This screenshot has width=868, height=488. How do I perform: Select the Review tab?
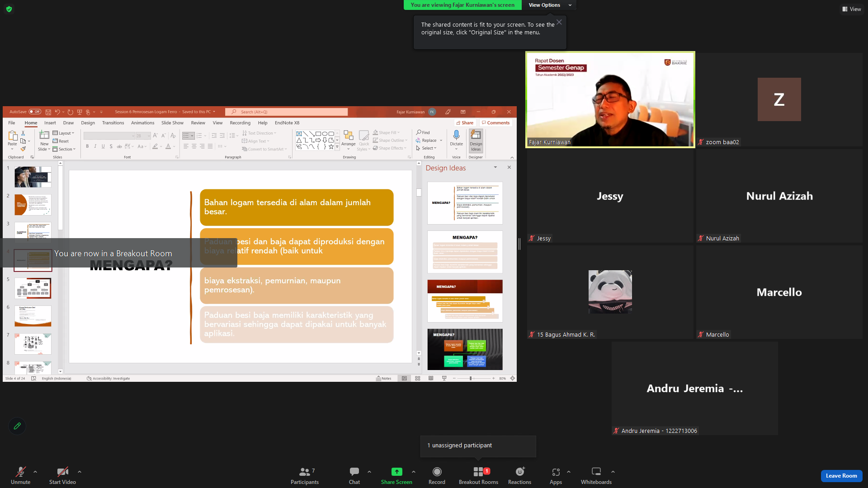pyautogui.click(x=198, y=123)
